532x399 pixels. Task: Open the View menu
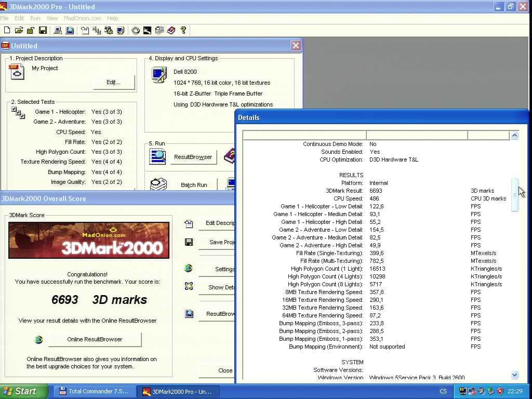[52, 18]
